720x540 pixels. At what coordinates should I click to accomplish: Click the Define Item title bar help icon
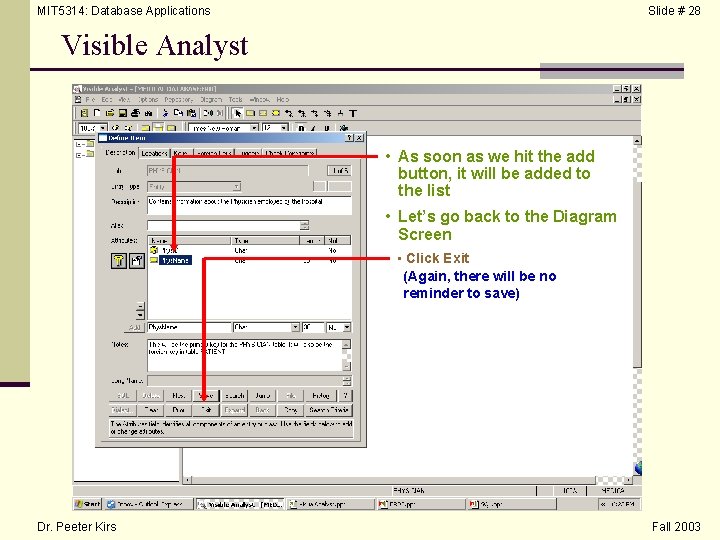[349, 138]
